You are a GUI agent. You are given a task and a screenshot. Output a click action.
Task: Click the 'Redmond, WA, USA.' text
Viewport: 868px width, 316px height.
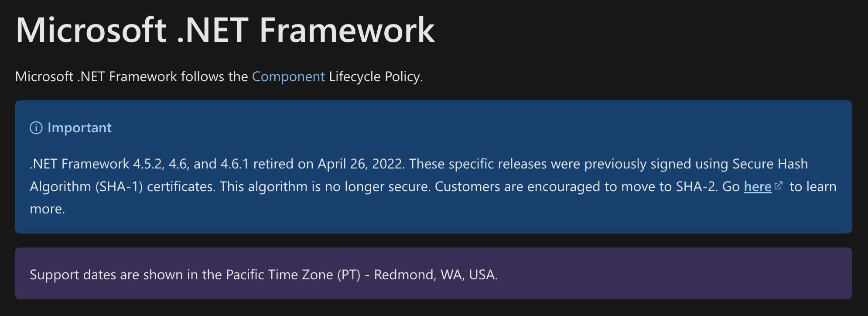435,275
